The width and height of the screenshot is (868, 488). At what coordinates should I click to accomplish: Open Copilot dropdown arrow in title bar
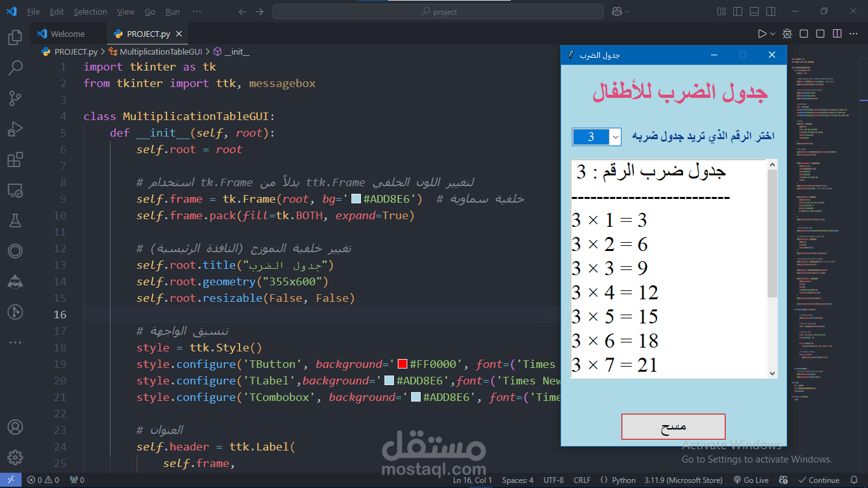click(x=627, y=11)
